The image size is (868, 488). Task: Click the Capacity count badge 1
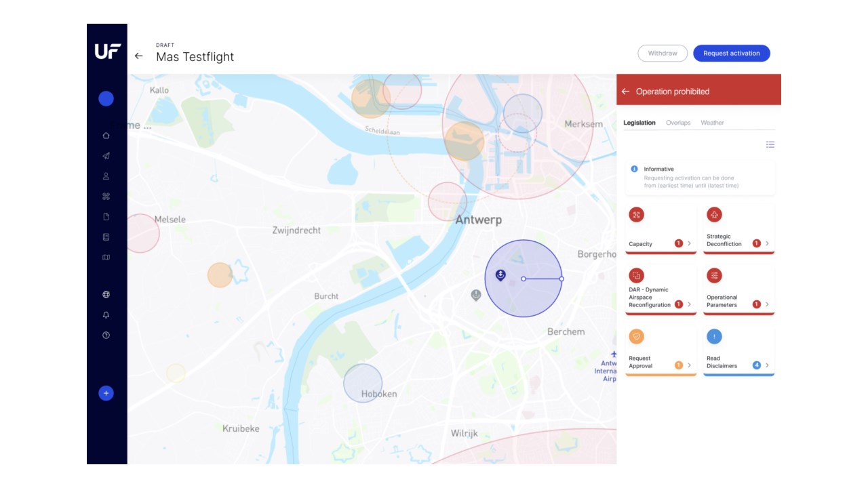click(678, 243)
